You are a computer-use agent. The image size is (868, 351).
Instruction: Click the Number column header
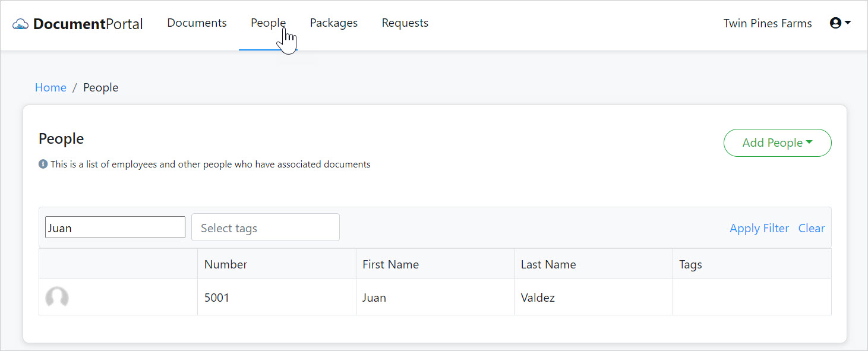pyautogui.click(x=226, y=265)
